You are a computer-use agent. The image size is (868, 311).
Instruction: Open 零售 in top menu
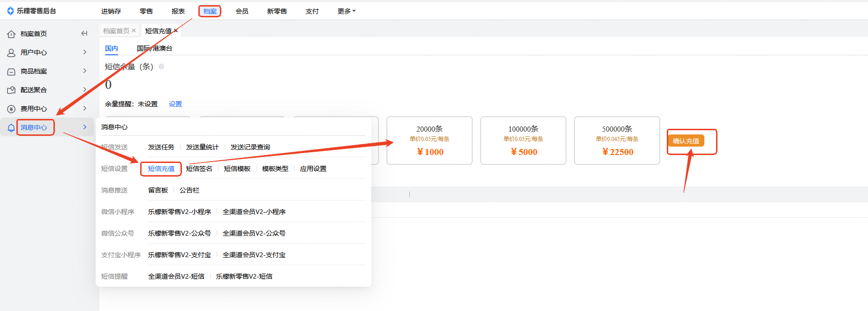click(x=146, y=11)
